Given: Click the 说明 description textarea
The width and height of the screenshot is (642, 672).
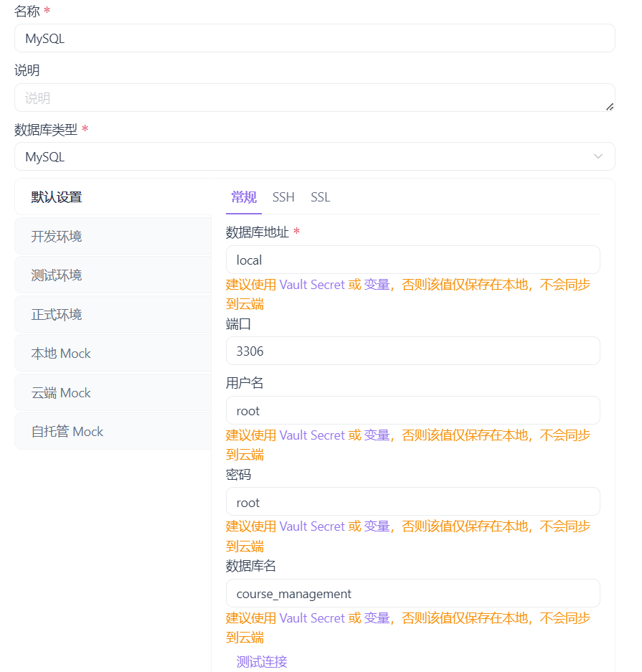Looking at the screenshot, I should [315, 98].
